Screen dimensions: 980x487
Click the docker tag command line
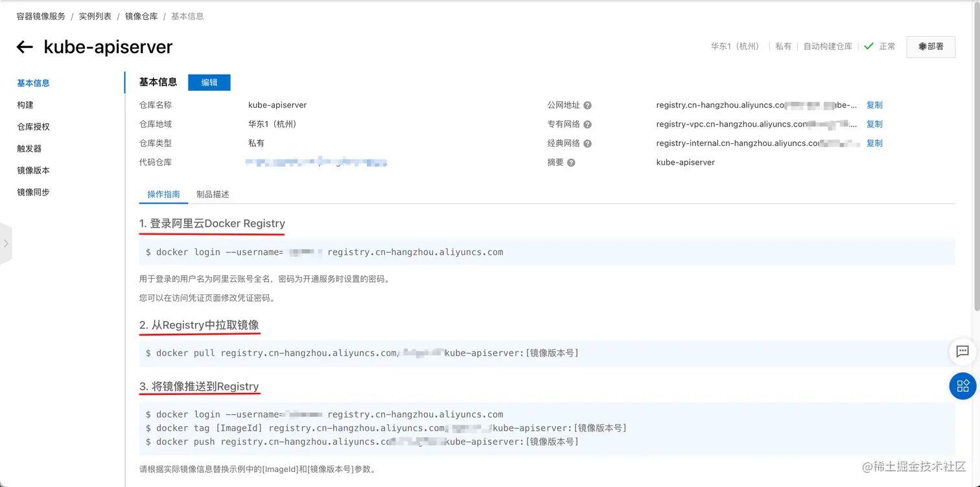click(x=386, y=428)
